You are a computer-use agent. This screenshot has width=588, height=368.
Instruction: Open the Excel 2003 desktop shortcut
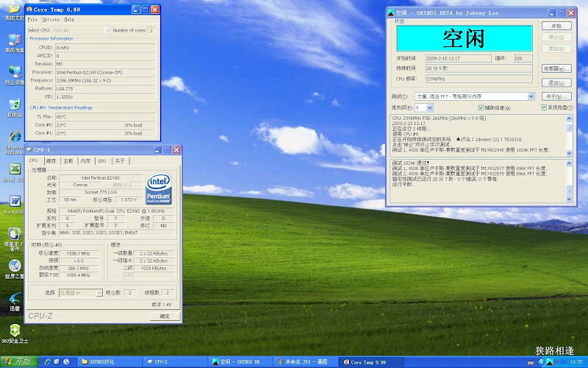(14, 170)
